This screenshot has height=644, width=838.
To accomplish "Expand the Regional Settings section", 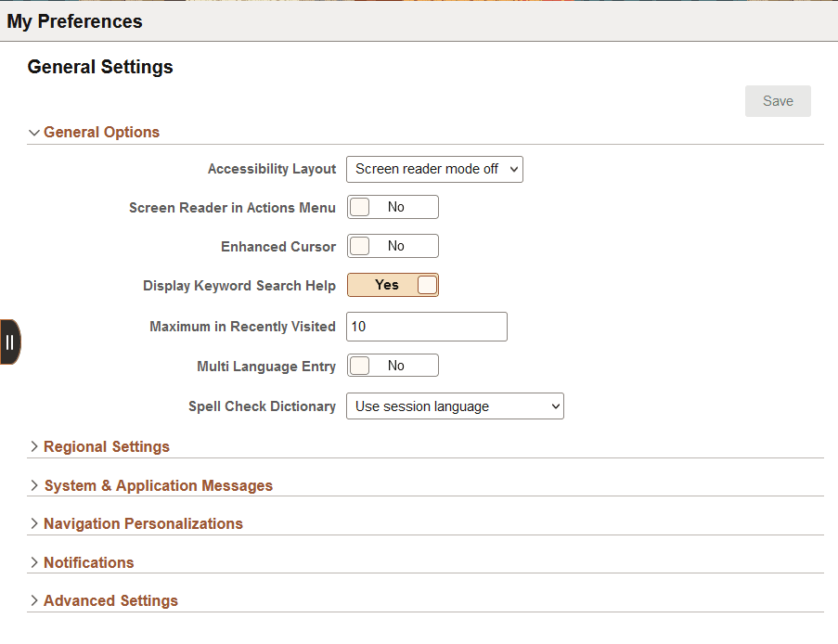I will coord(106,446).
